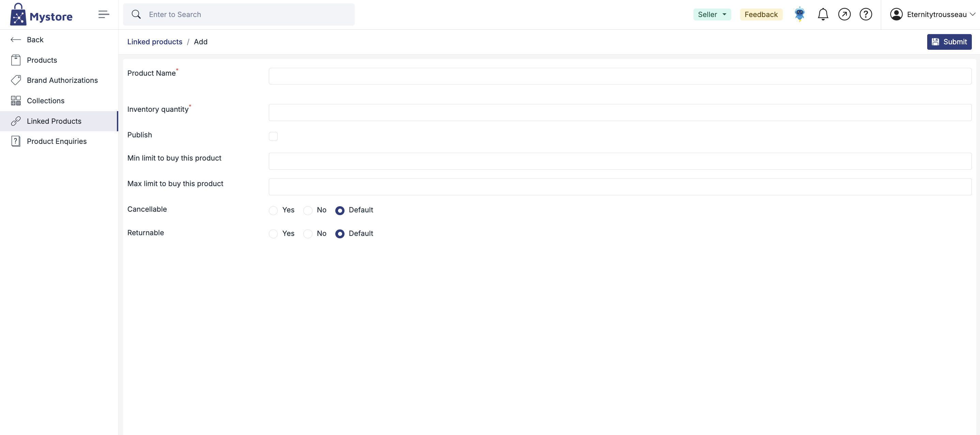This screenshot has width=980, height=435.
Task: Select No for Returnable
Action: [308, 234]
